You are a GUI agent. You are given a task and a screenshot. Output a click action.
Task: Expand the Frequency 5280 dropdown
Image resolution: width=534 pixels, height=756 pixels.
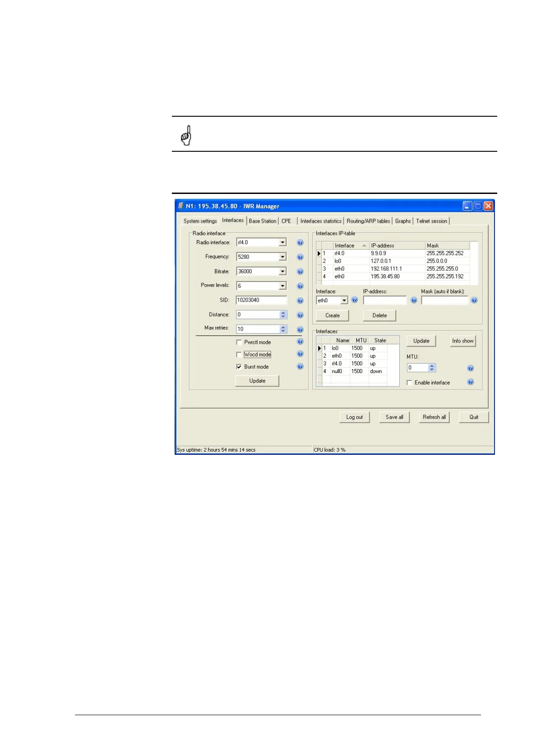(x=282, y=257)
